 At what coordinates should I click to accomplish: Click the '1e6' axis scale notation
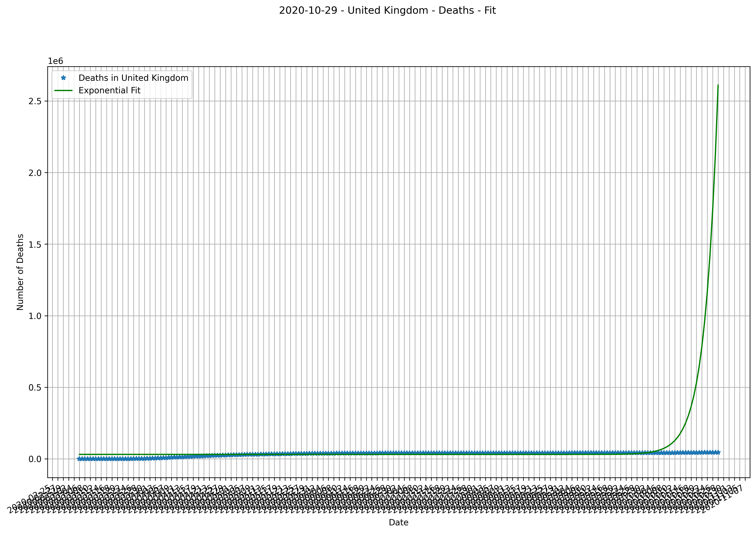tap(56, 61)
